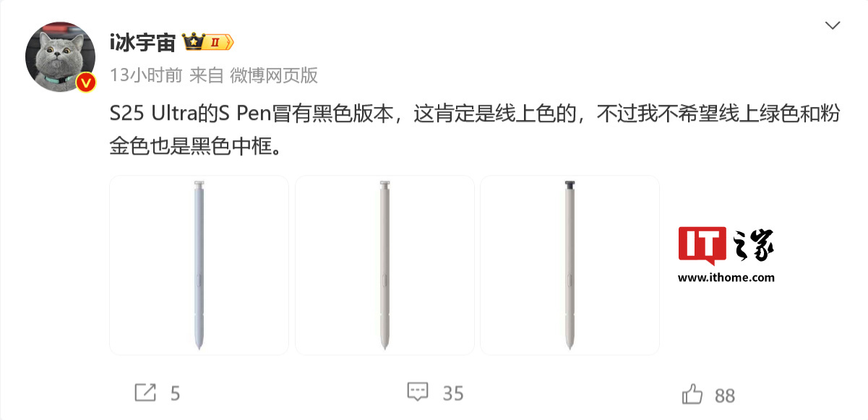This screenshot has width=868, height=420.
Task: Click the crown membership level badge
Action: [208, 42]
